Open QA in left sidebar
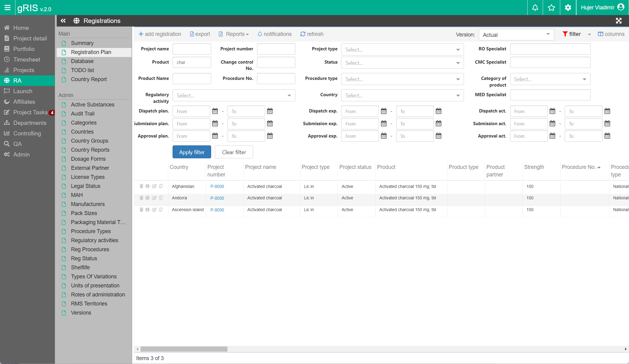The width and height of the screenshot is (629, 364). click(x=17, y=144)
